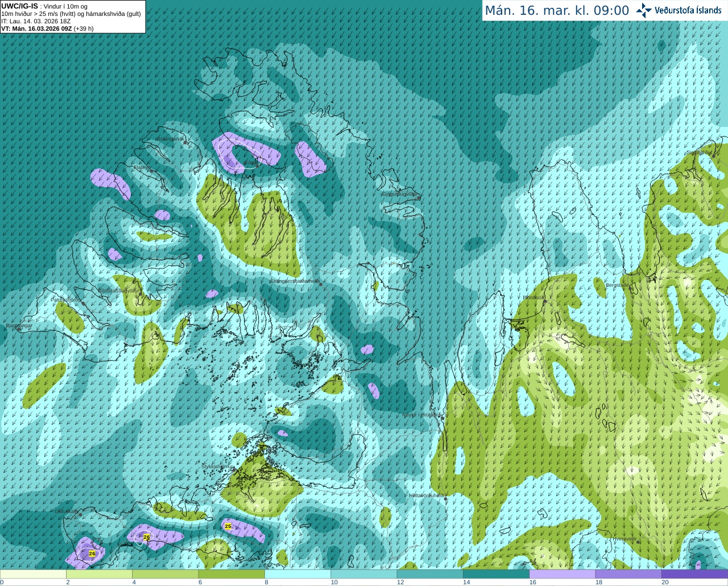Viewport: 728px width, 586px height.
Task: Click the olive green 6–8 legend swatch
Action: point(231,574)
